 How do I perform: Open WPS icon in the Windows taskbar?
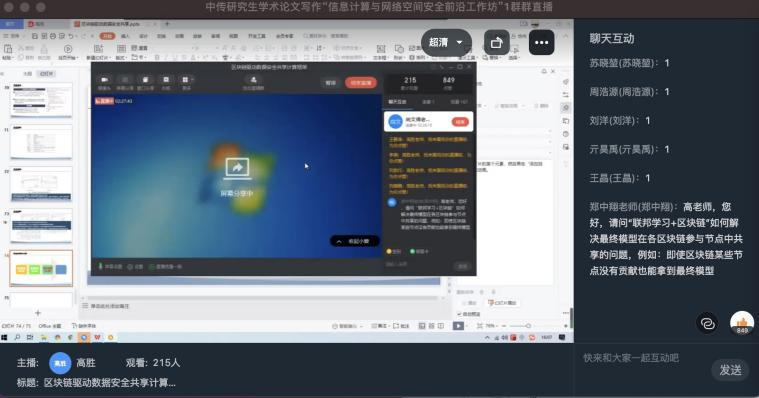click(97, 337)
